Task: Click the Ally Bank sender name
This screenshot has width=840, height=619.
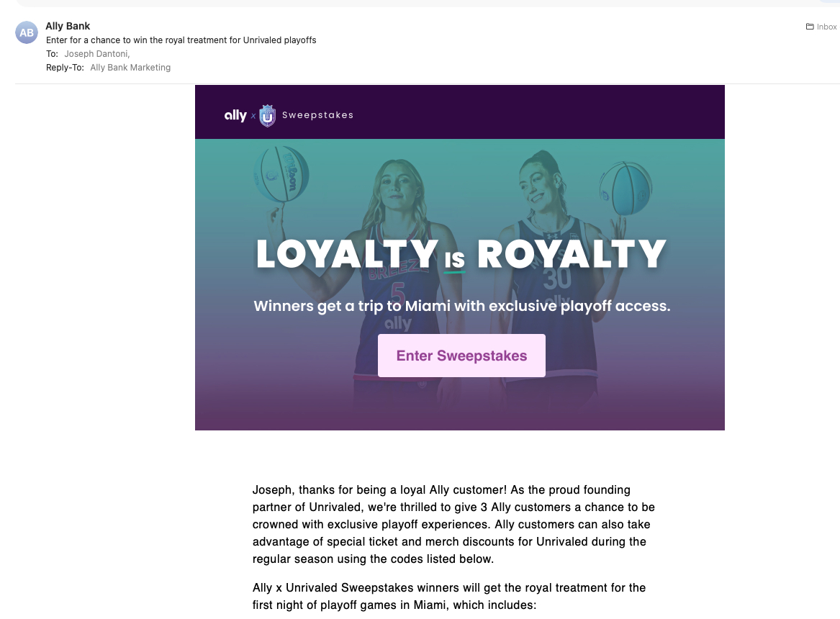Action: click(68, 26)
